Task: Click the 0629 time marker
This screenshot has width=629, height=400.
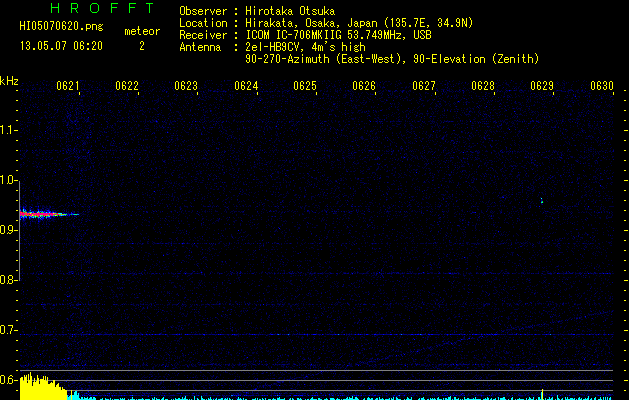Action: pyautogui.click(x=542, y=86)
